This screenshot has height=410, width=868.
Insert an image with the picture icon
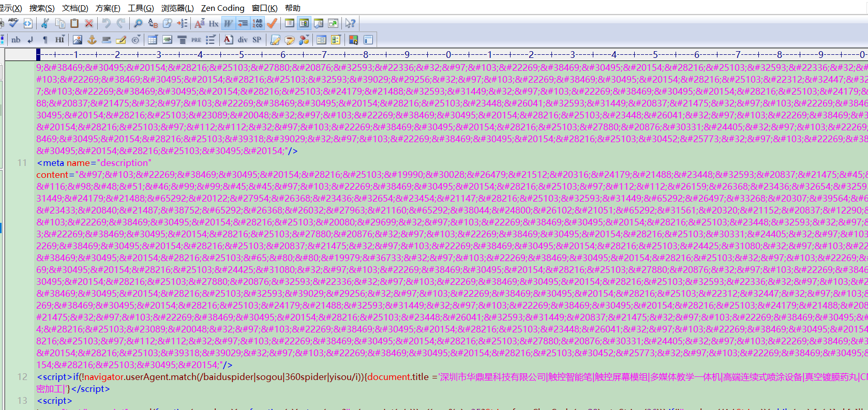pos(77,40)
